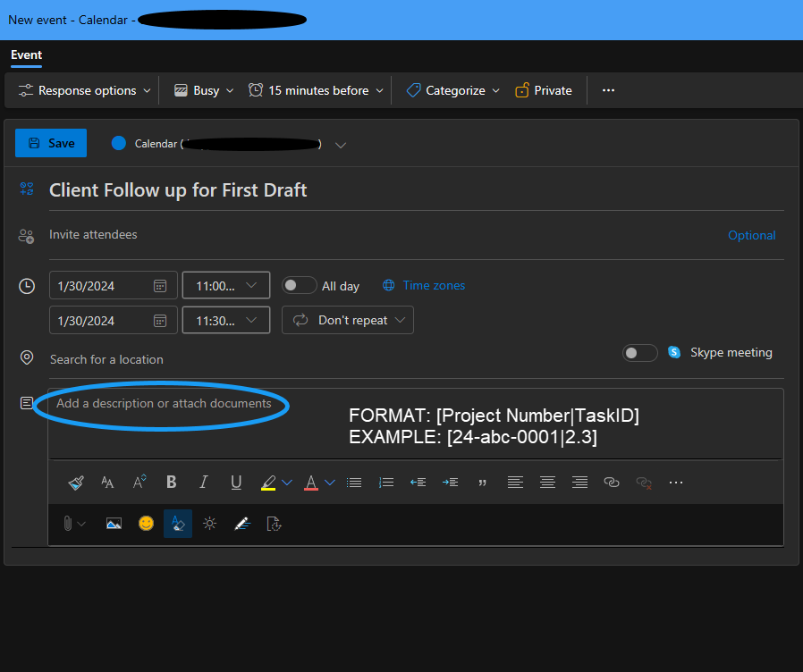The image size is (803, 672).
Task: Click the description text area
Action: point(415,424)
